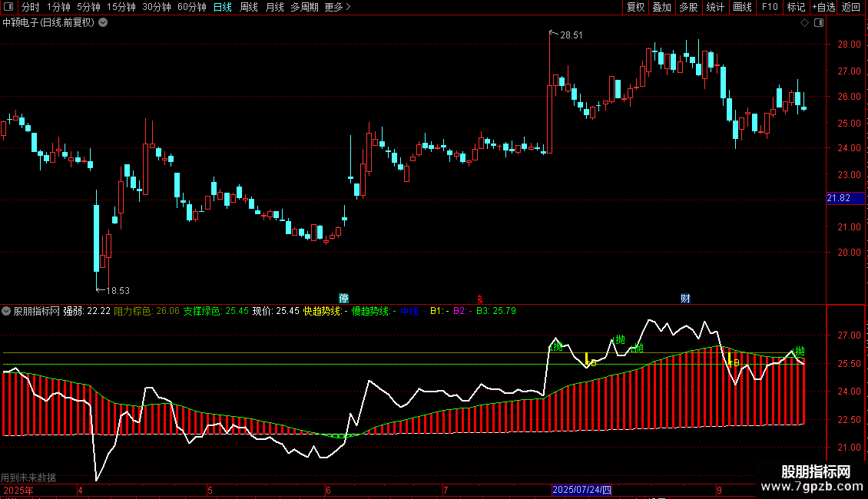The width and height of the screenshot is (868, 499).
Task: Click the diamond icon above the chart
Action: click(x=804, y=23)
